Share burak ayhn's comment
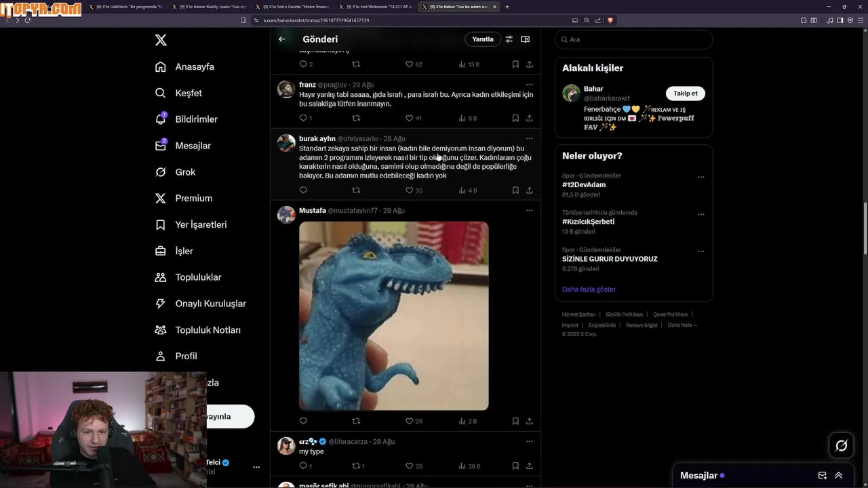Viewport: 868px width, 488px height. 530,190
